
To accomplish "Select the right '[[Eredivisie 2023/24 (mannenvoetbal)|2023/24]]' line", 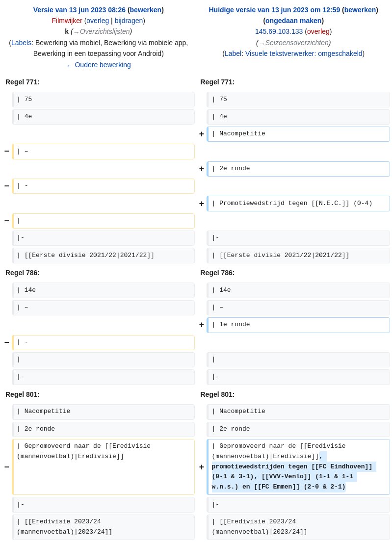I will (x=298, y=527).
